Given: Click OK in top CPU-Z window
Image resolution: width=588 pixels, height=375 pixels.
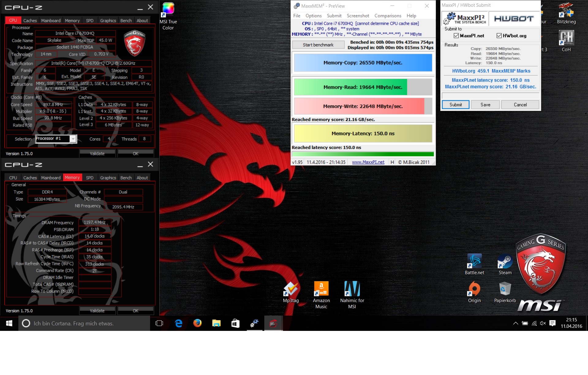Looking at the screenshot, I should click(x=136, y=153).
